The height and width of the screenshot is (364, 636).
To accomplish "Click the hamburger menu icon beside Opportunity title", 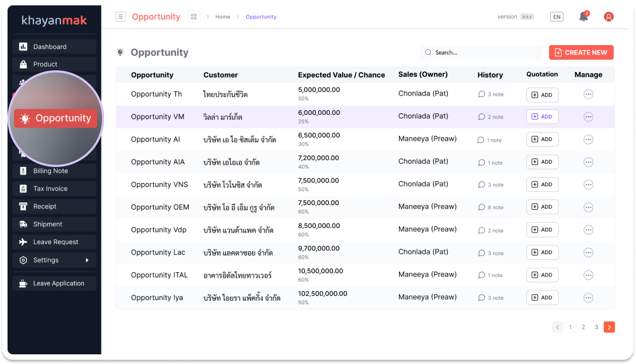I will coord(121,17).
